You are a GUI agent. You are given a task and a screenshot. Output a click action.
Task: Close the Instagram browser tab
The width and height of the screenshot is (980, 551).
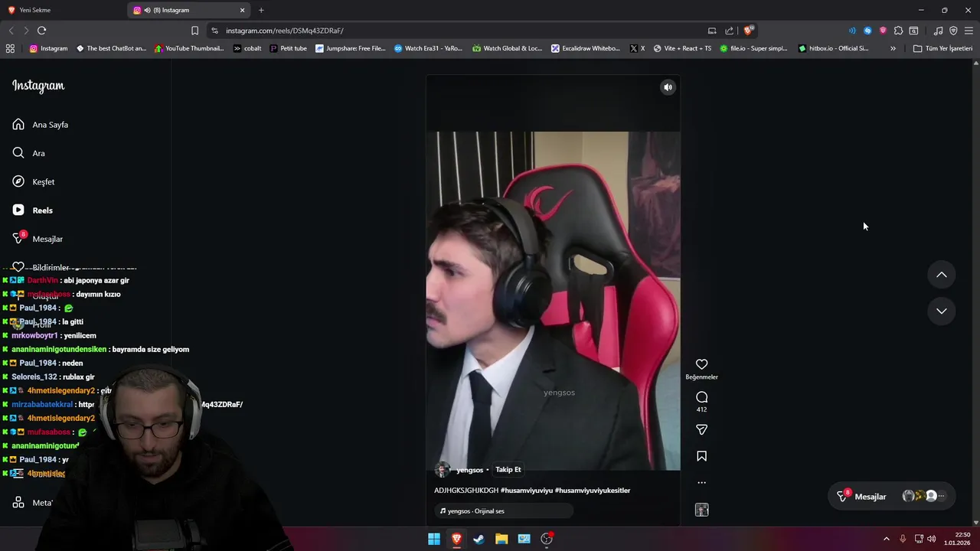tap(243, 10)
